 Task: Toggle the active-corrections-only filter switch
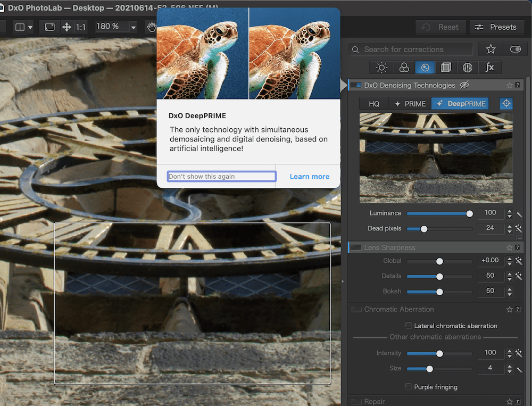tap(515, 49)
